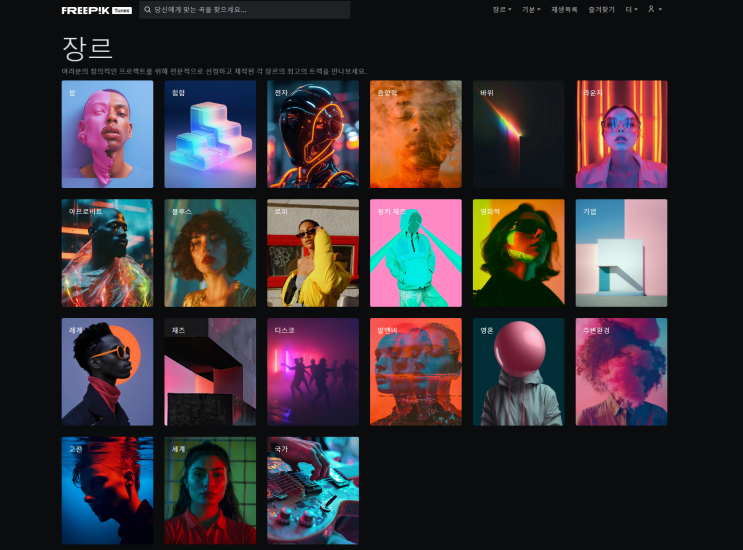Open the 기분 dropdown menu
This screenshot has height=550, width=743.
[x=531, y=9]
